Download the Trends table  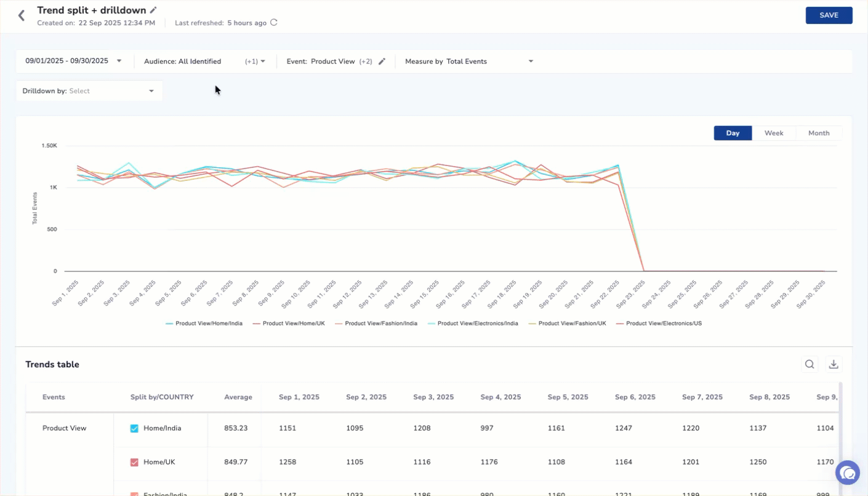pyautogui.click(x=834, y=364)
